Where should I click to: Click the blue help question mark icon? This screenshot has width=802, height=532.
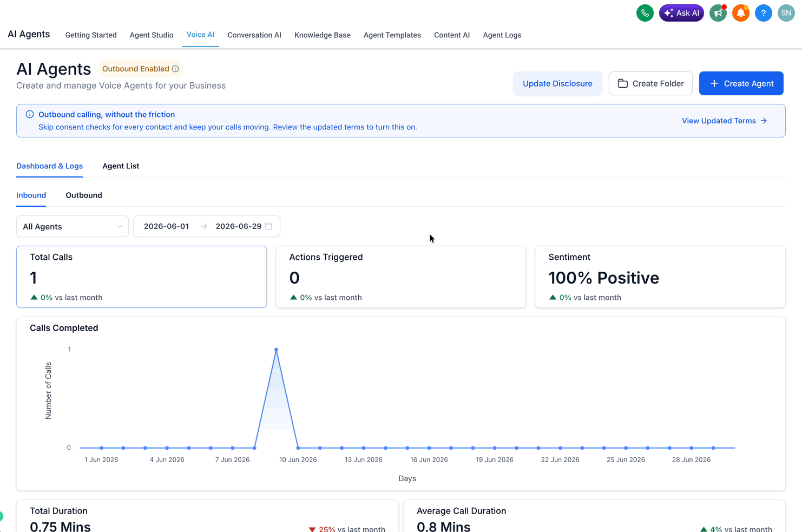(764, 13)
